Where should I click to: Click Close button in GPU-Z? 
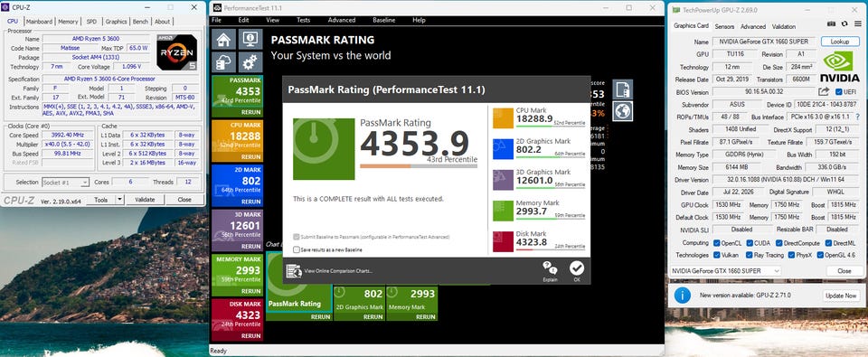844,271
